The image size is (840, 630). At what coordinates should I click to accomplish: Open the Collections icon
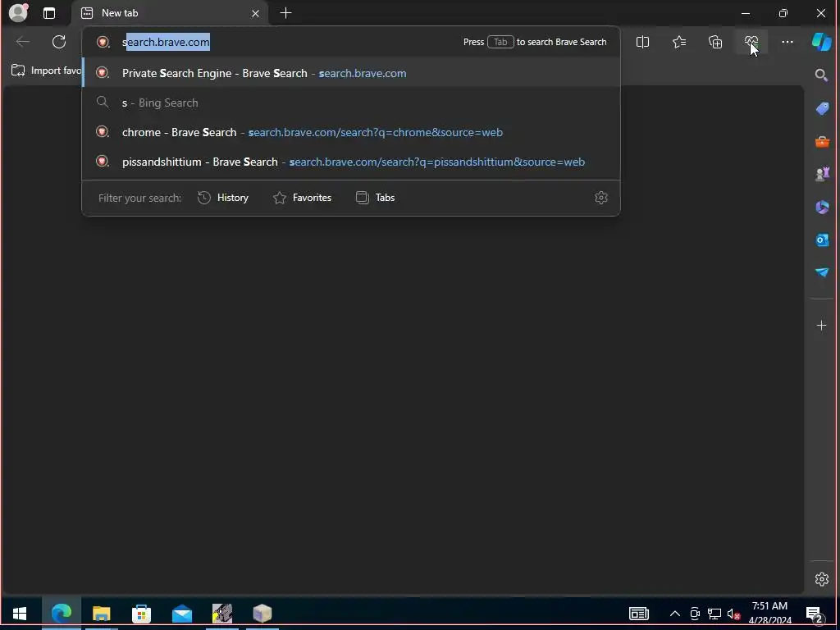click(x=715, y=42)
